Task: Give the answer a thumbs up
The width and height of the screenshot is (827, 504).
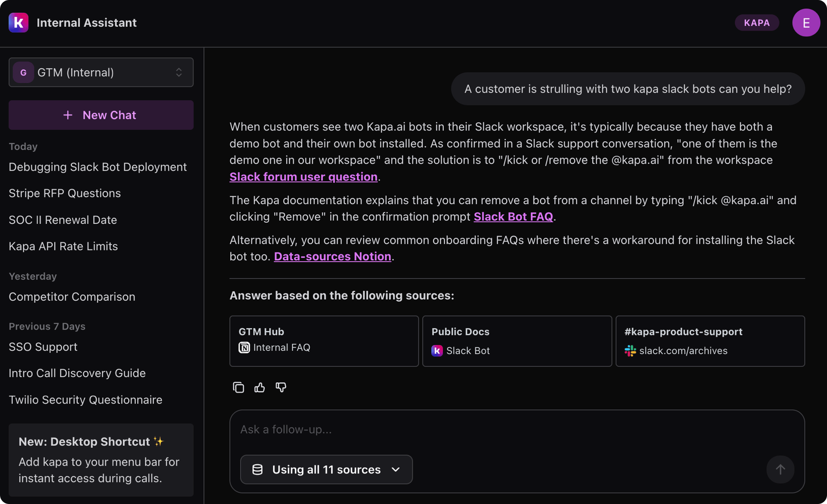Action: coord(260,387)
